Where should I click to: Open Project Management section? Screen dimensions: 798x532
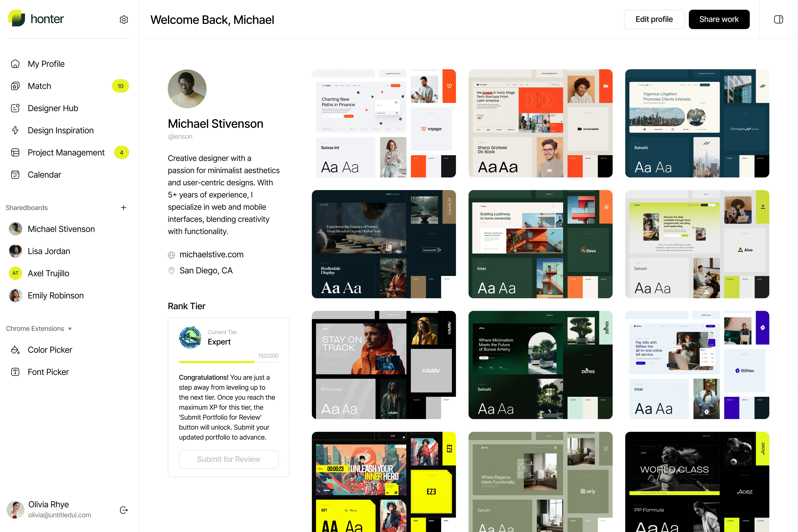click(66, 153)
